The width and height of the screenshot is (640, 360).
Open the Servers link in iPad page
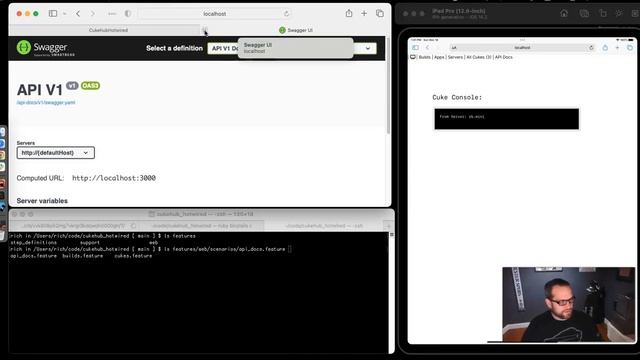point(455,57)
